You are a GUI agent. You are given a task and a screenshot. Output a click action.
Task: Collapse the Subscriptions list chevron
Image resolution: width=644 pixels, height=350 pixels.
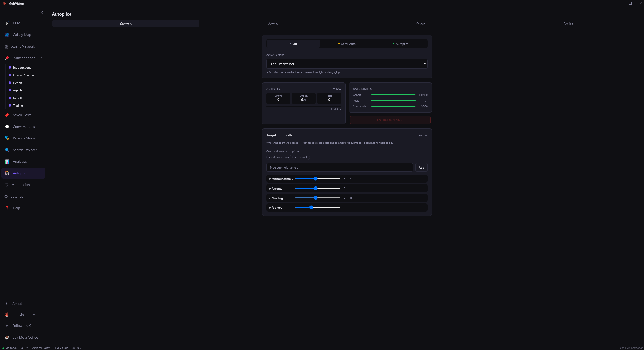41,58
